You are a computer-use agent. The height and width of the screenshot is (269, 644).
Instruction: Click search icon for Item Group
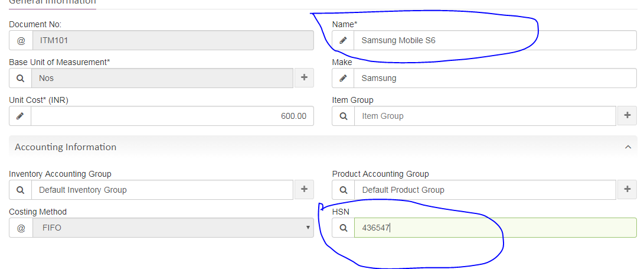point(344,116)
